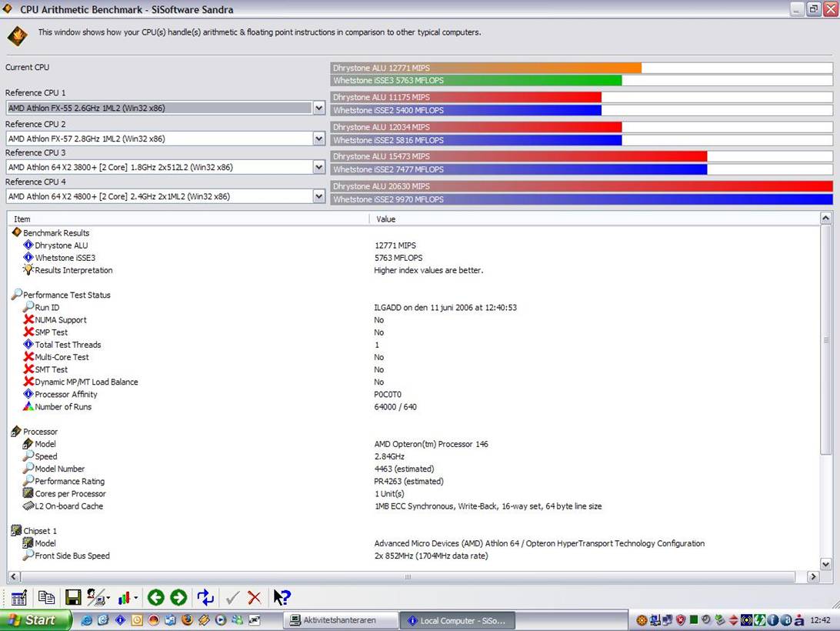840x631 pixels.
Task: Click the yellow clock Quick Launch icon
Action: [137, 620]
